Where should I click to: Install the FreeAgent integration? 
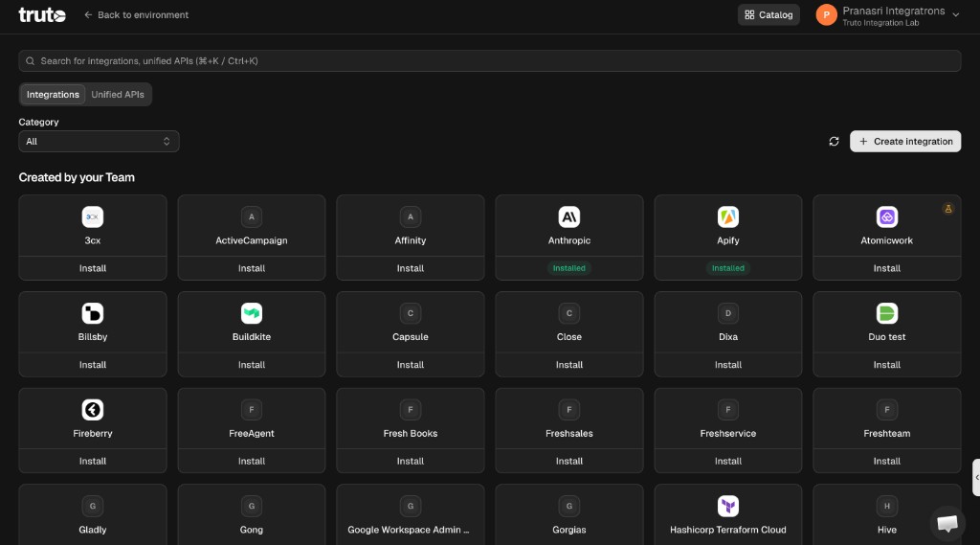point(252,461)
